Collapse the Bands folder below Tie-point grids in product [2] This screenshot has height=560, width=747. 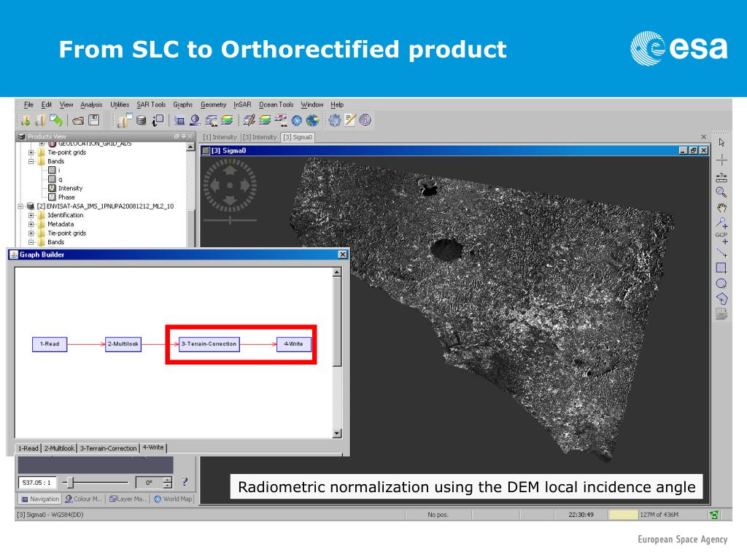(x=31, y=242)
